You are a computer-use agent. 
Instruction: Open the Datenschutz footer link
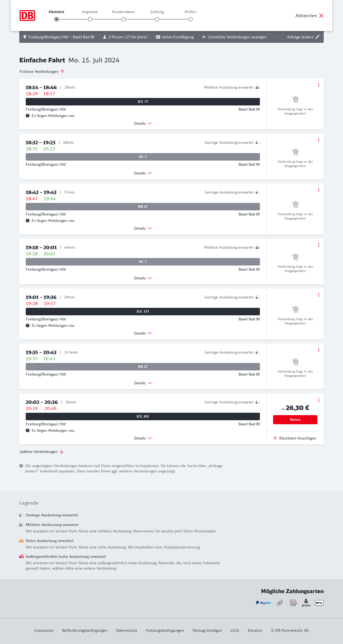coord(126,630)
